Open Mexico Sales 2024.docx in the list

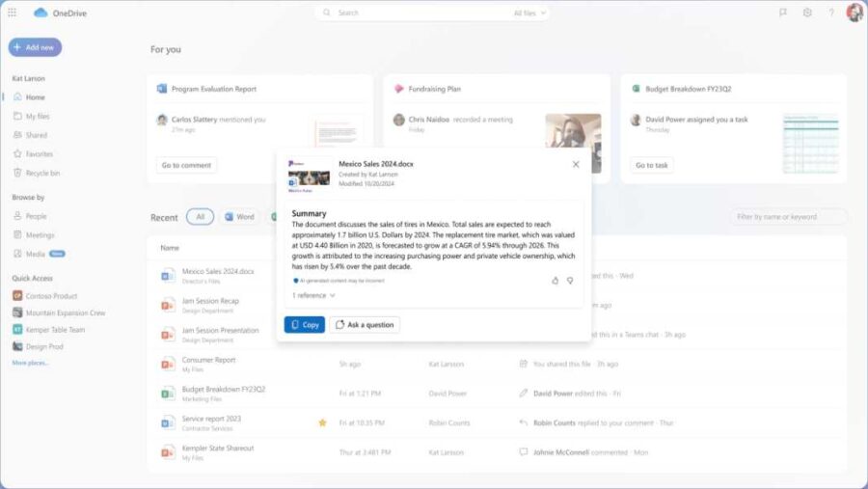[x=218, y=271]
